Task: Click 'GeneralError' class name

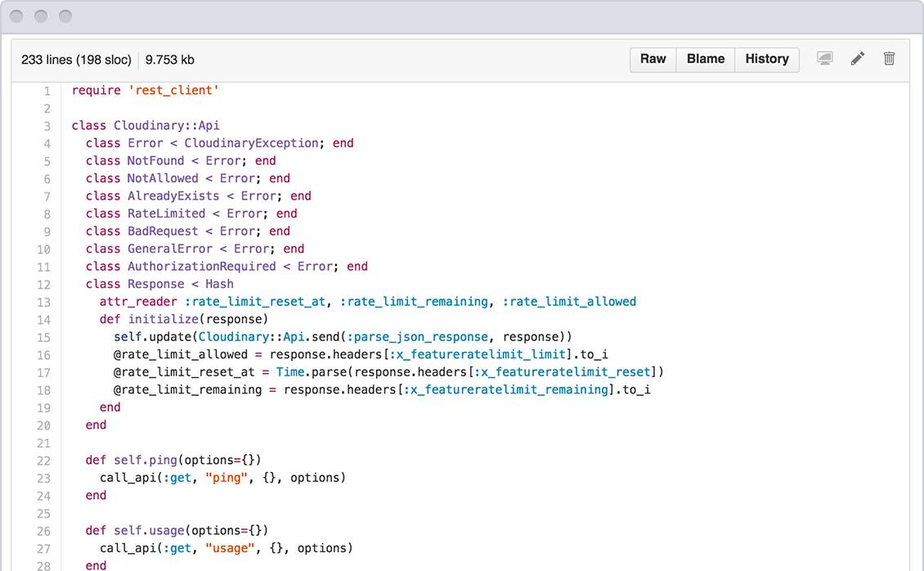Action: click(x=170, y=250)
